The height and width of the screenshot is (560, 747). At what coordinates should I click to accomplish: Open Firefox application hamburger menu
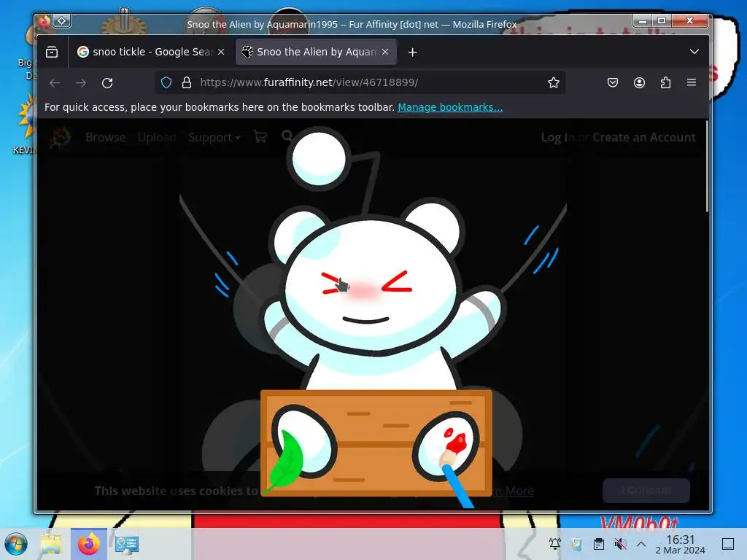692,82
